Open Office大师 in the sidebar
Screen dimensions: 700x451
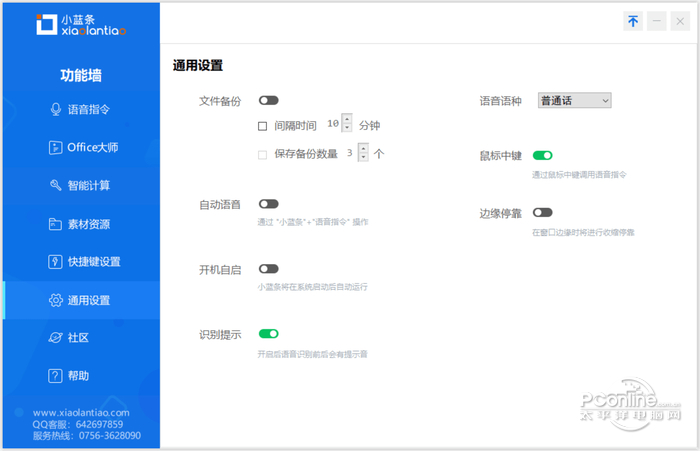[x=81, y=147]
